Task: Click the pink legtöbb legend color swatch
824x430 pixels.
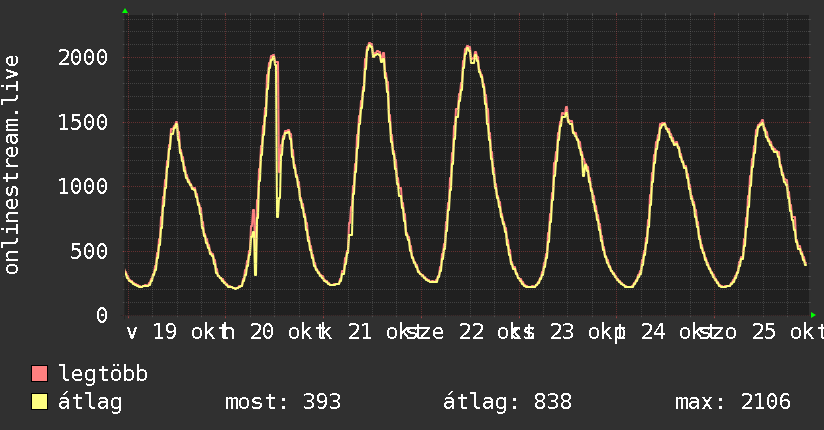Action: click(x=40, y=373)
